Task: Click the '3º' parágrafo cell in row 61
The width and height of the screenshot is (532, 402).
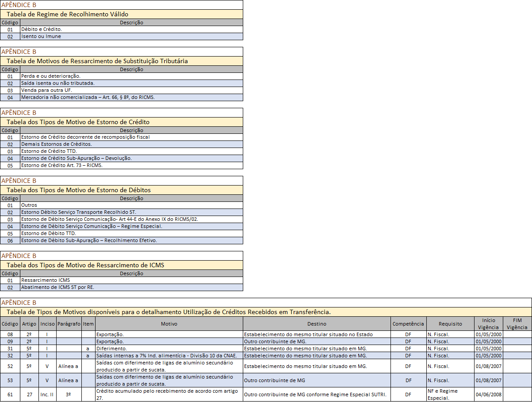Action: (x=69, y=394)
